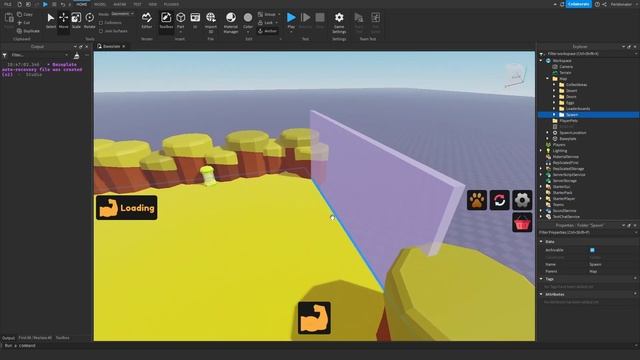Click the share icon beside Collaborate
This screenshot has width=640, height=360.
(604, 4)
